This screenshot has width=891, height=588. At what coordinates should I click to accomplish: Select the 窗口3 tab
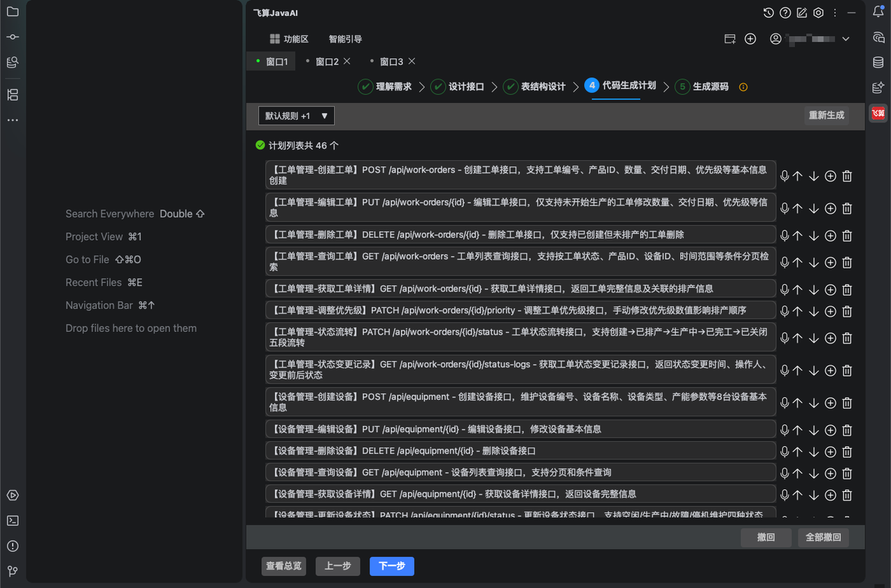[391, 61]
